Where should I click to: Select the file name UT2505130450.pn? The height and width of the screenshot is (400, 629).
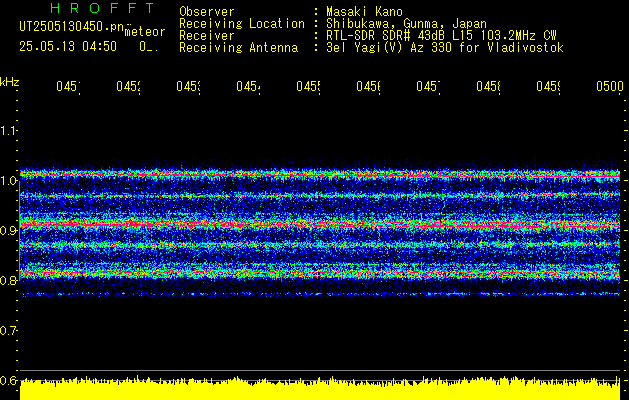tap(72, 26)
